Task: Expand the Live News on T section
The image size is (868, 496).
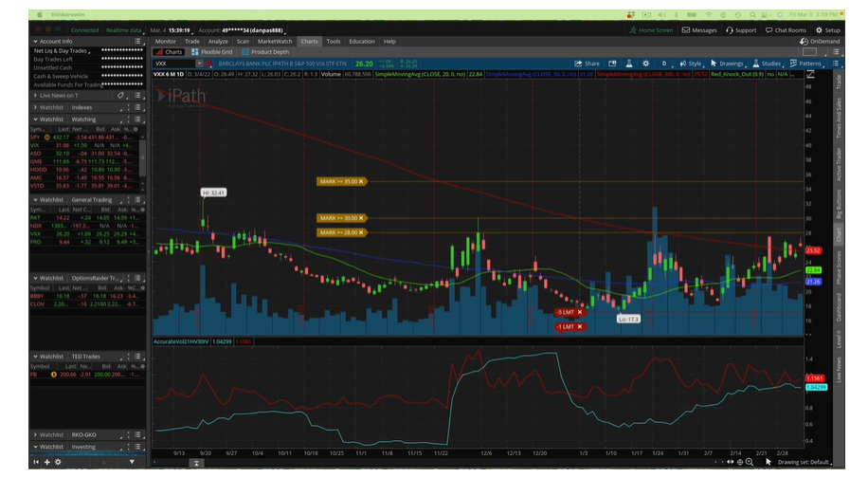Action: click(35, 96)
